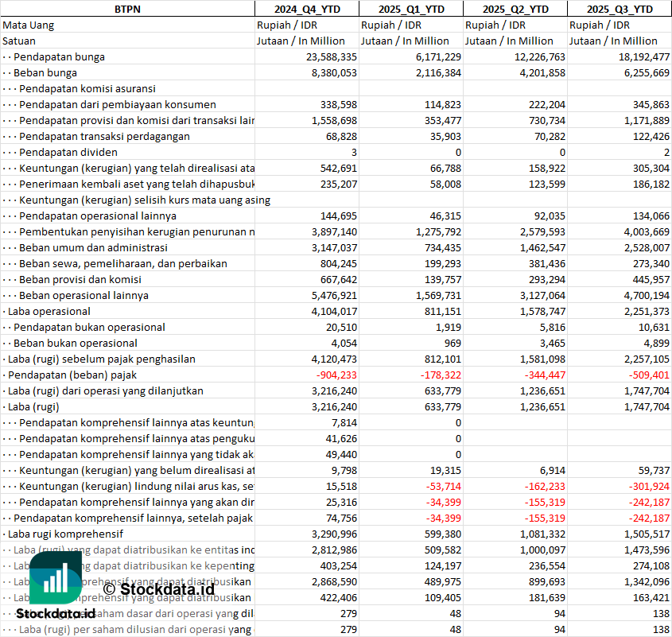
Task: Click red tax value -904,233
Action: pos(337,375)
